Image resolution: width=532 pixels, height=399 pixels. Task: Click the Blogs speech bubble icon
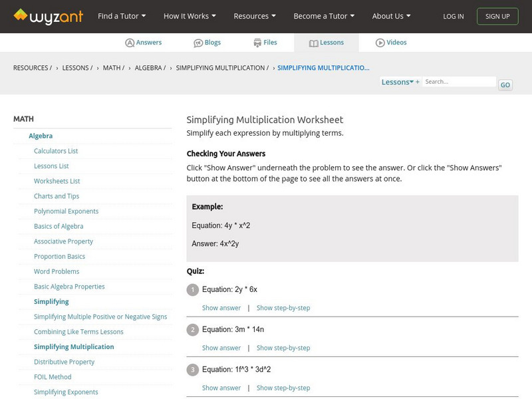pyautogui.click(x=198, y=43)
